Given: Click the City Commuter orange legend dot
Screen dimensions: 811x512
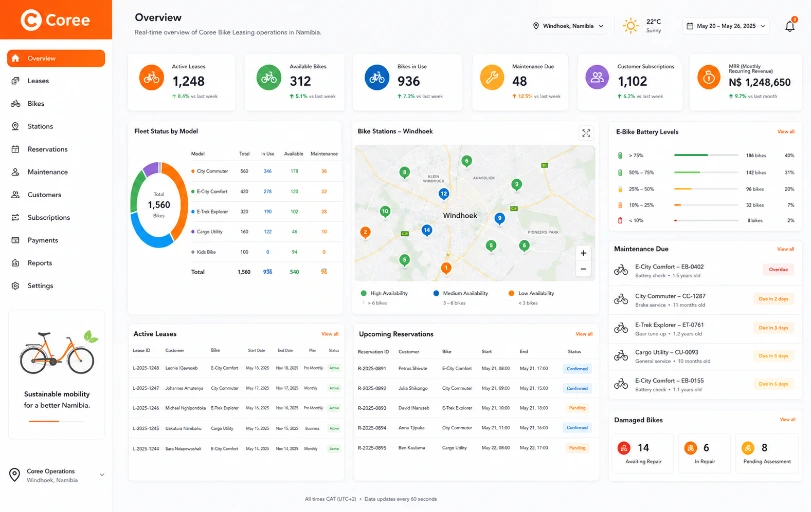Looking at the screenshot, I should tap(193, 171).
